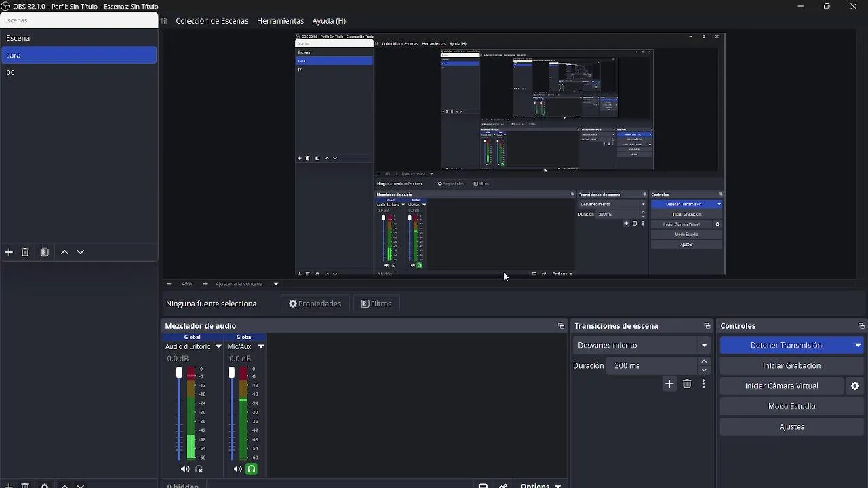
Task: Open source Propiedades
Action: click(x=315, y=304)
